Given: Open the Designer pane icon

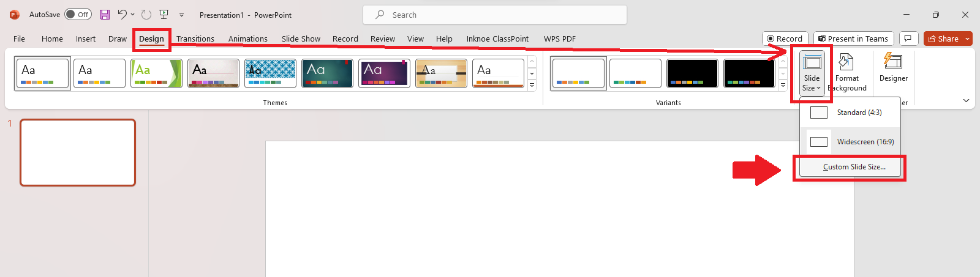Looking at the screenshot, I should pos(893,61).
